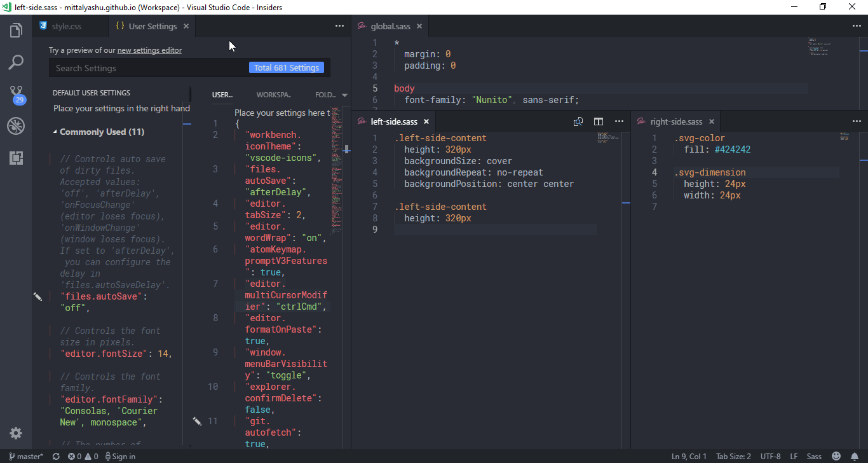Click Sign in on the status bar

click(120, 456)
